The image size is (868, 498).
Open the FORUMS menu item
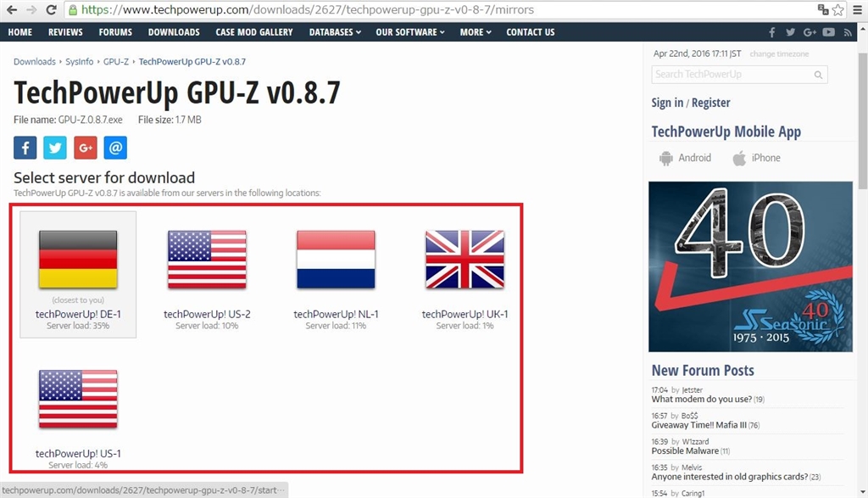pyautogui.click(x=115, y=32)
